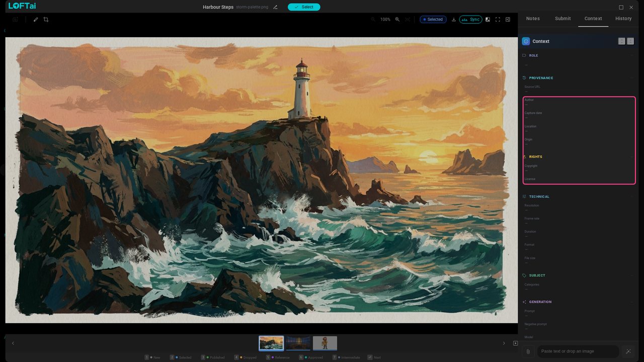The width and height of the screenshot is (644, 362).
Task: Set status to Published in the bottom bar
Action: (213, 357)
